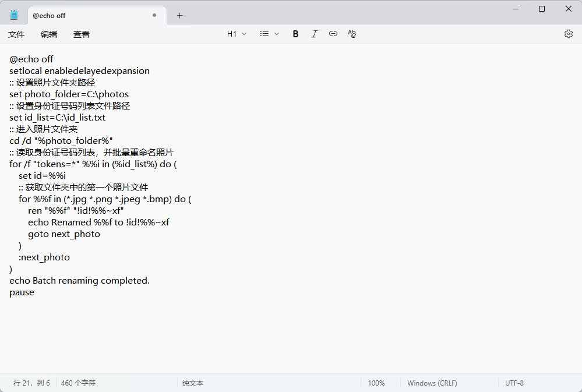This screenshot has width=582, height=392.
Task: Click the 'setlocal enabledelayedexpansion' line
Action: tap(79, 70)
